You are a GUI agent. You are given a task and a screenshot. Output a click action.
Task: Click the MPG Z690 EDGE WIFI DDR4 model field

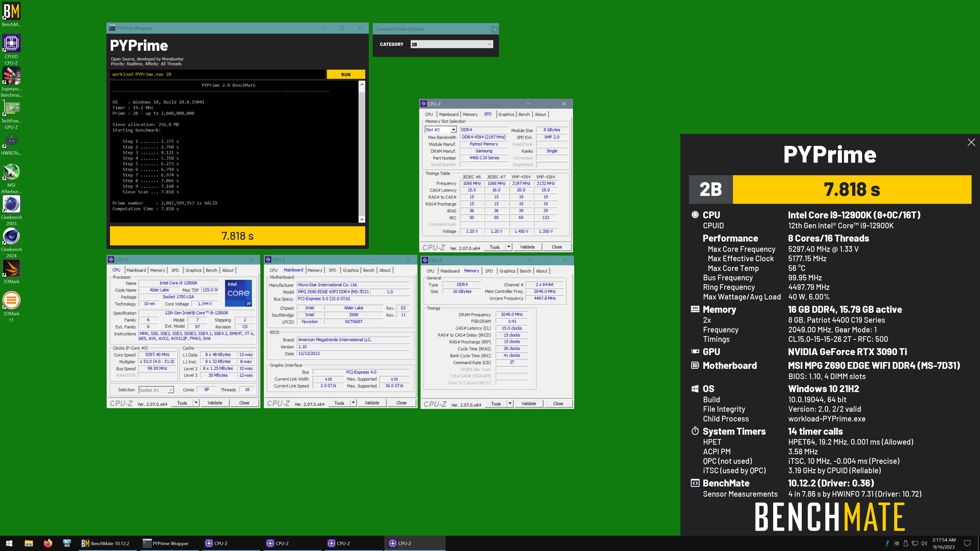click(333, 292)
